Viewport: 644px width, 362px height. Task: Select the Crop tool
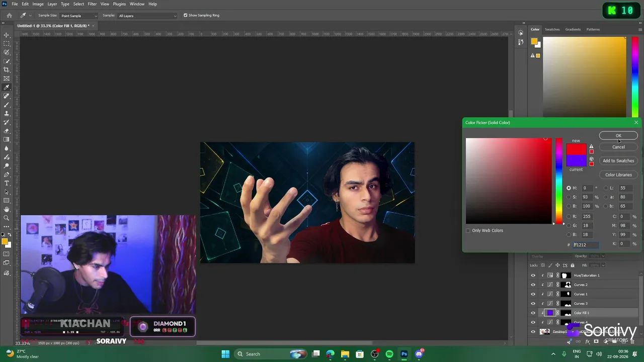coord(7,70)
